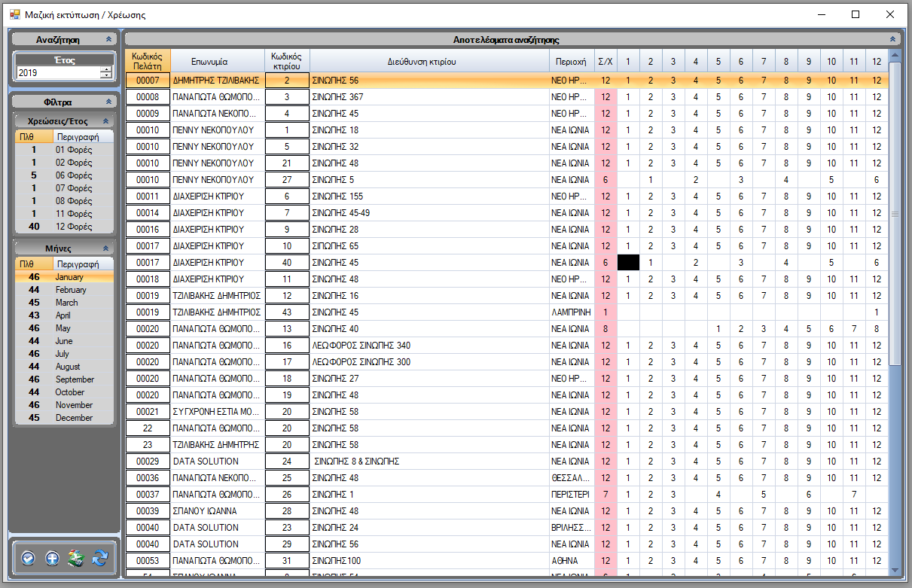Decrease the year with the down spinner arrow
The height and width of the screenshot is (588, 912).
pyautogui.click(x=105, y=76)
